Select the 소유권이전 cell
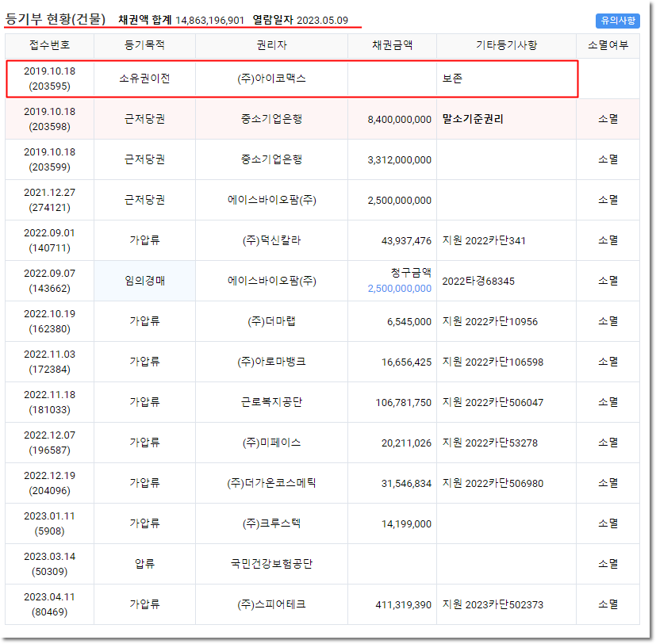This screenshot has width=656, height=644. [144, 79]
